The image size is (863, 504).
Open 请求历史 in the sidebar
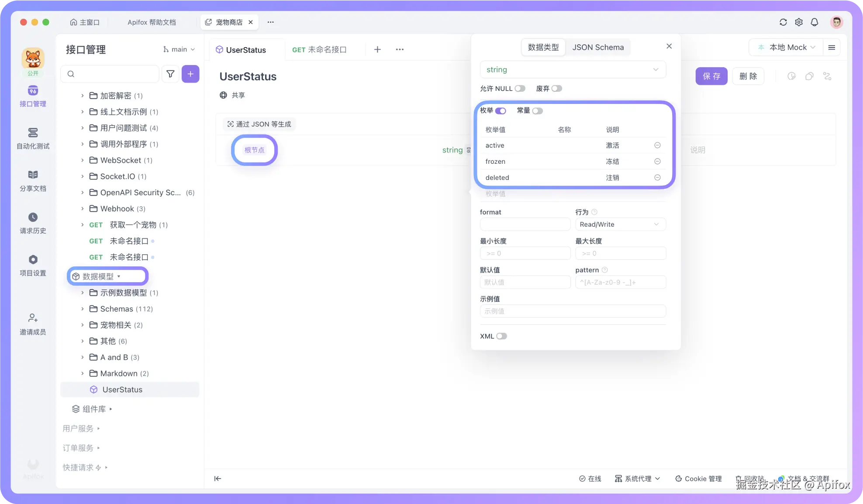click(x=33, y=223)
